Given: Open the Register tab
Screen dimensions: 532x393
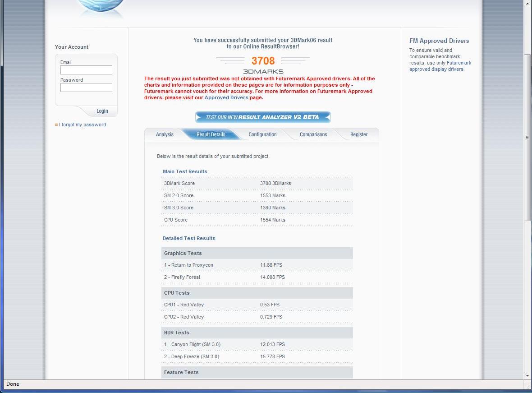Looking at the screenshot, I should pyautogui.click(x=358, y=134).
